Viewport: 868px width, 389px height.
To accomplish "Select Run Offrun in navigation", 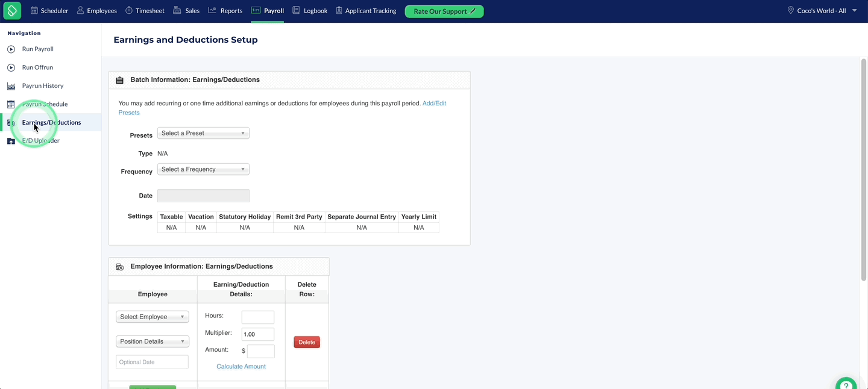I will (37, 67).
